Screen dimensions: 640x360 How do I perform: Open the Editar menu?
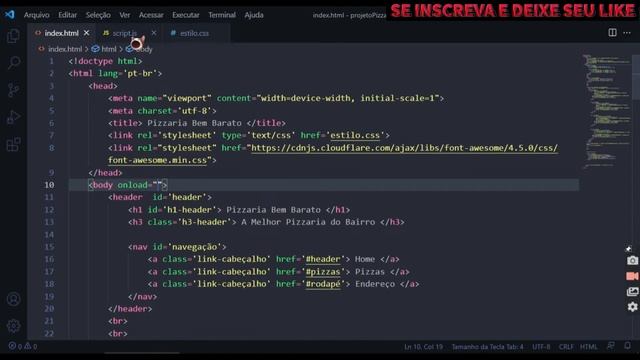(x=67, y=15)
